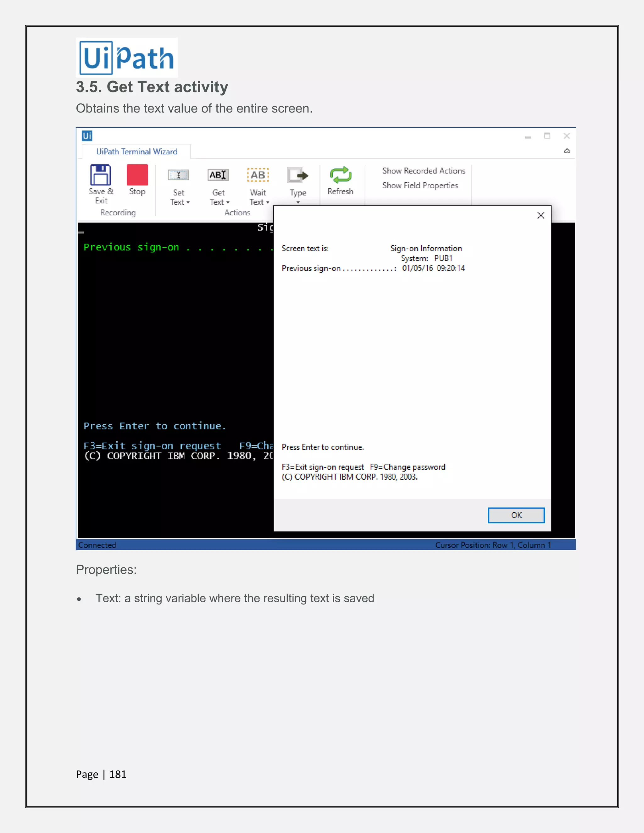Close the screen text dialog
644x833 pixels.
pos(541,216)
